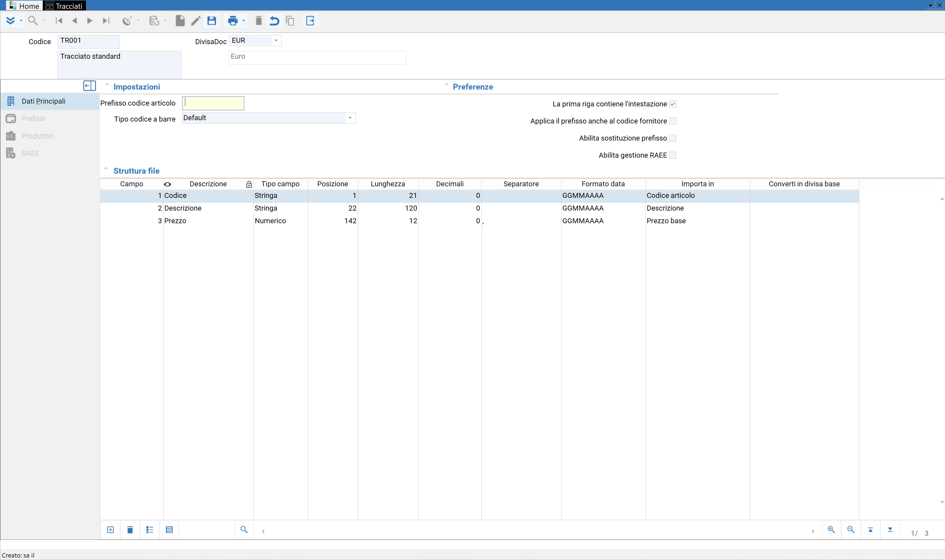Click the grid view icon
Viewport: 945px width, 560px height.
coord(170,530)
